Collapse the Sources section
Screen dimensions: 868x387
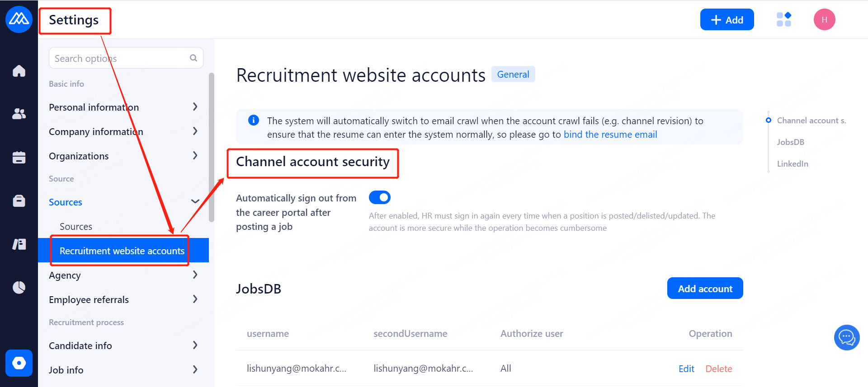click(x=195, y=202)
